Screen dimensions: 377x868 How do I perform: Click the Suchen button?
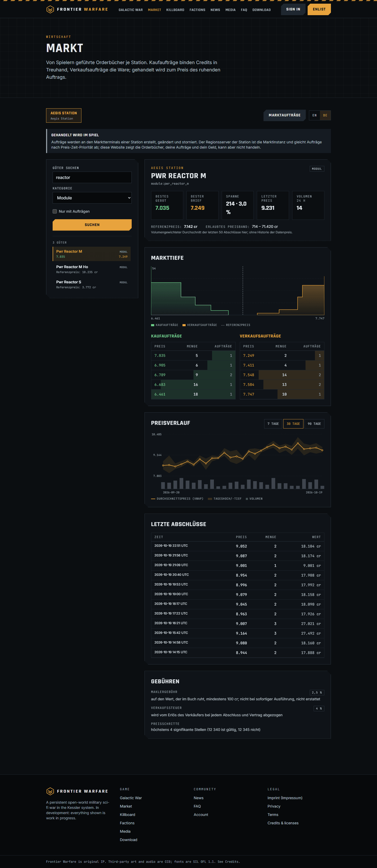point(92,225)
